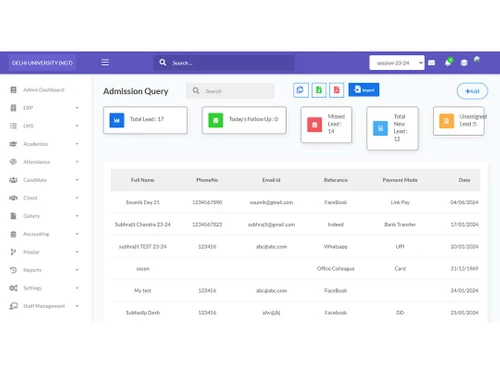The width and height of the screenshot is (500, 375).
Task: Expand the Attendance menu arrow
Action: click(x=77, y=162)
